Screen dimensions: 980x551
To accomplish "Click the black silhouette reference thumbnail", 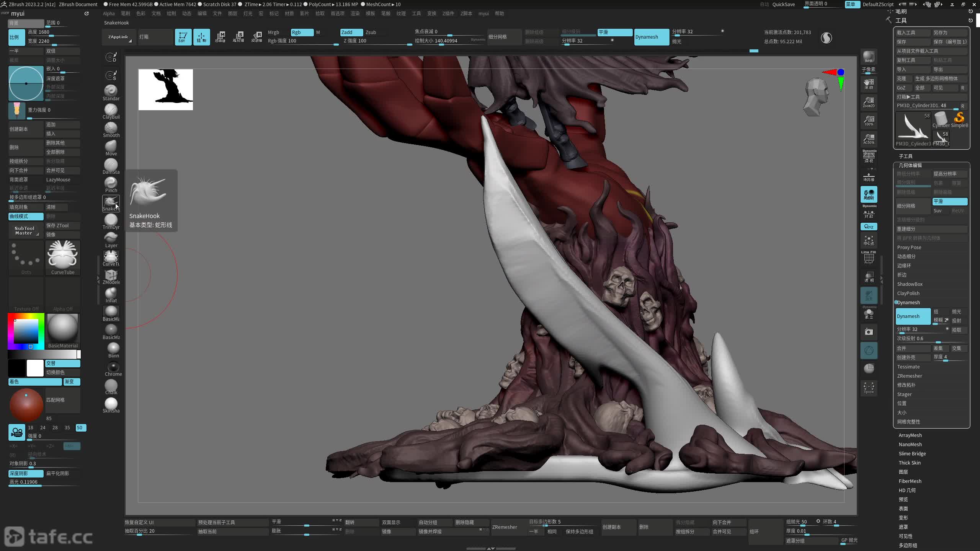I will click(x=165, y=90).
